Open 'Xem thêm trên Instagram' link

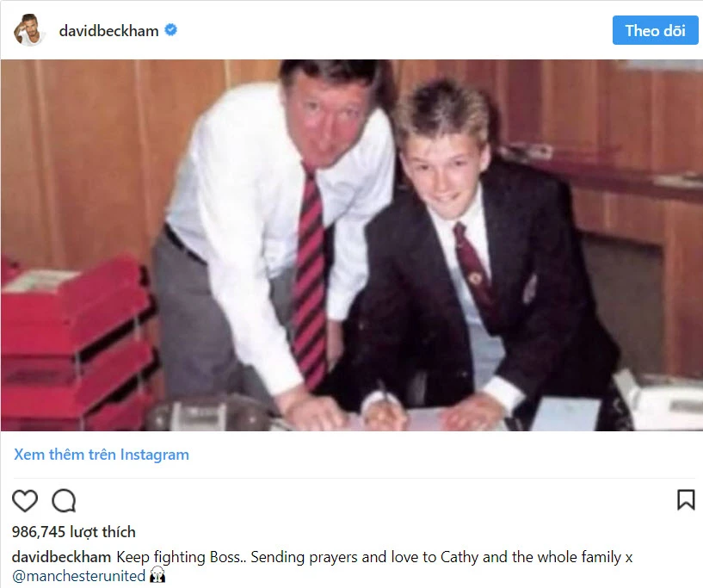click(x=102, y=455)
